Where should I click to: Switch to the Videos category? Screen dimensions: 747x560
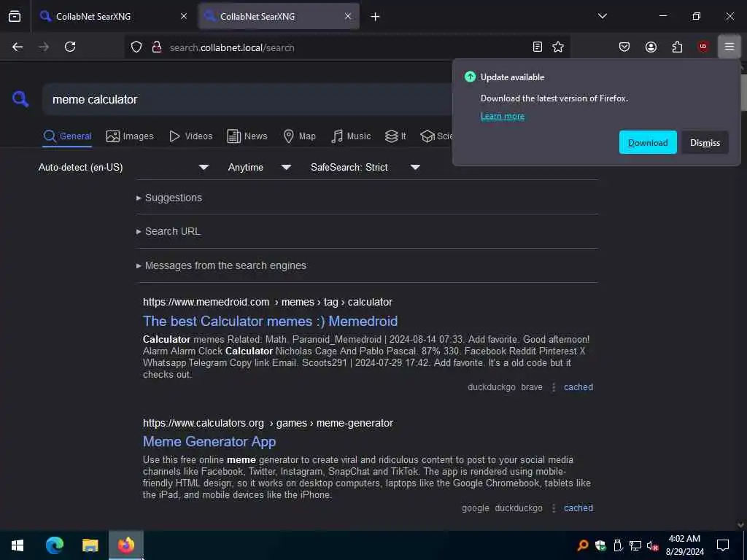tap(191, 136)
